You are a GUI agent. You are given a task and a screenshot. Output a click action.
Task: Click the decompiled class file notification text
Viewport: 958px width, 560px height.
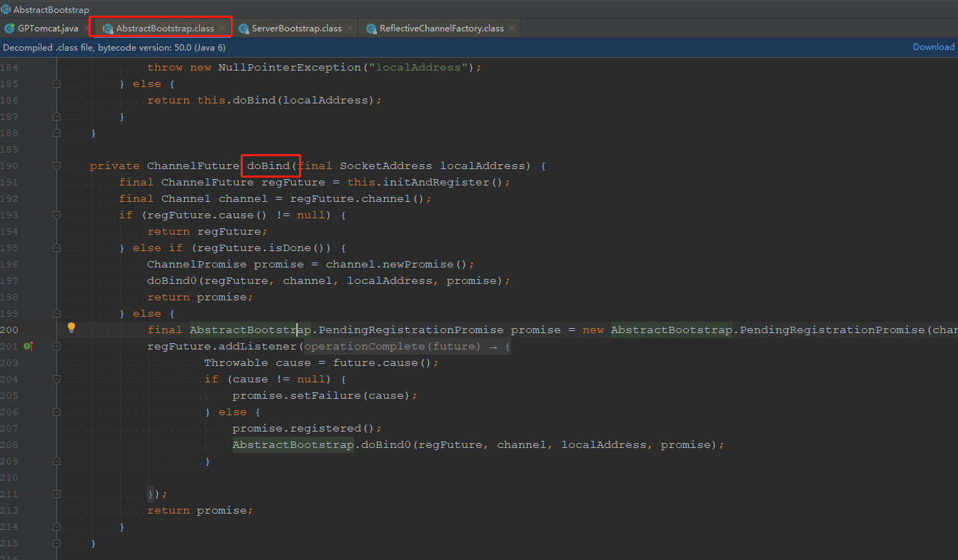point(114,47)
